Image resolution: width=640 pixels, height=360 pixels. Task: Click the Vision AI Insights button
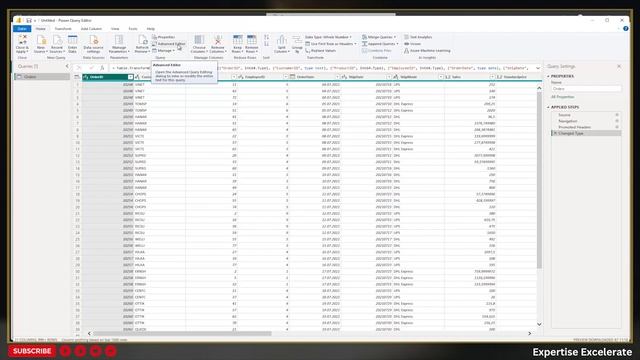(412, 44)
